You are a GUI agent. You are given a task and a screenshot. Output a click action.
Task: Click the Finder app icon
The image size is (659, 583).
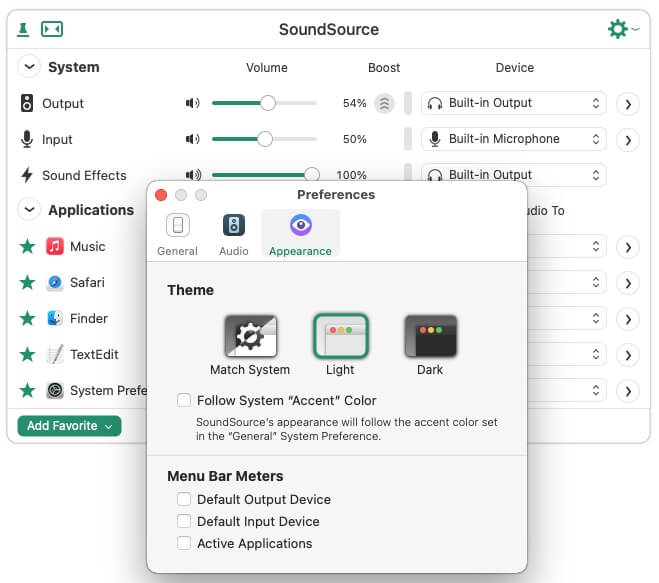[x=55, y=318]
